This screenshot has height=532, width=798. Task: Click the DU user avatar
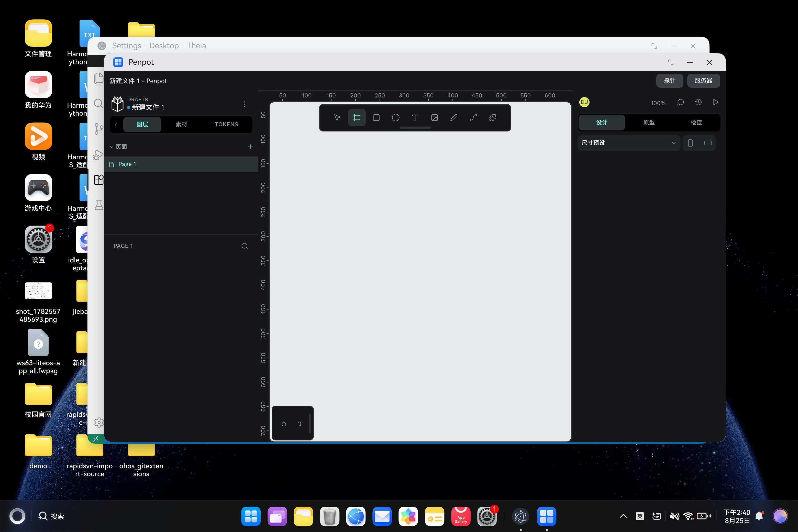coord(584,103)
